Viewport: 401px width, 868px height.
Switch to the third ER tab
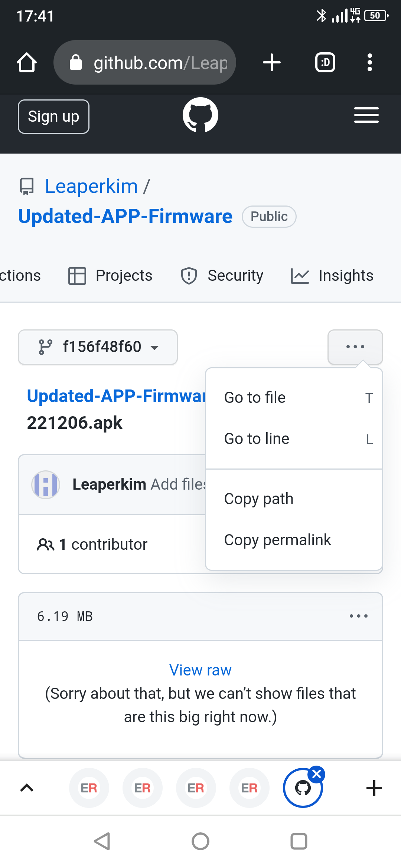(x=196, y=788)
